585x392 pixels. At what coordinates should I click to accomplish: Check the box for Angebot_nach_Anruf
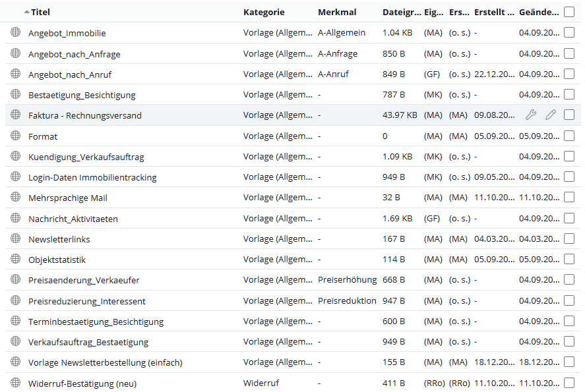click(569, 74)
